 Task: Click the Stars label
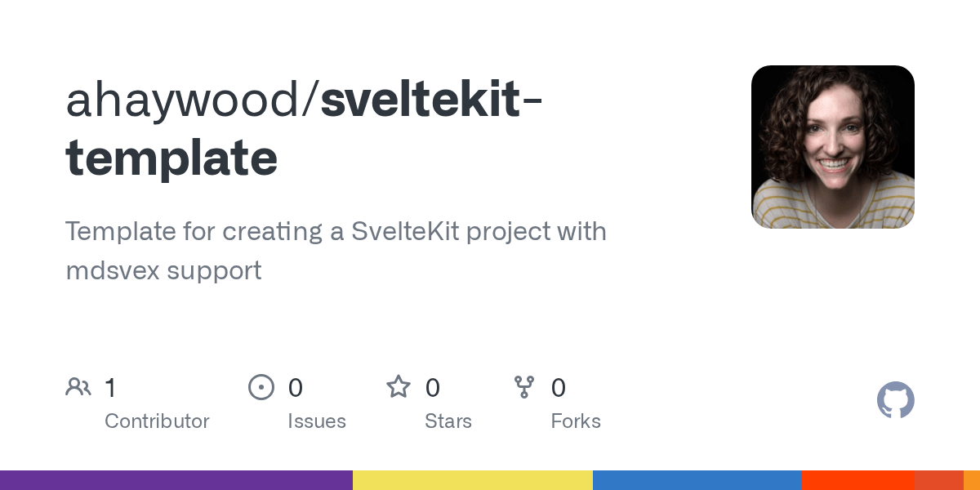448,421
